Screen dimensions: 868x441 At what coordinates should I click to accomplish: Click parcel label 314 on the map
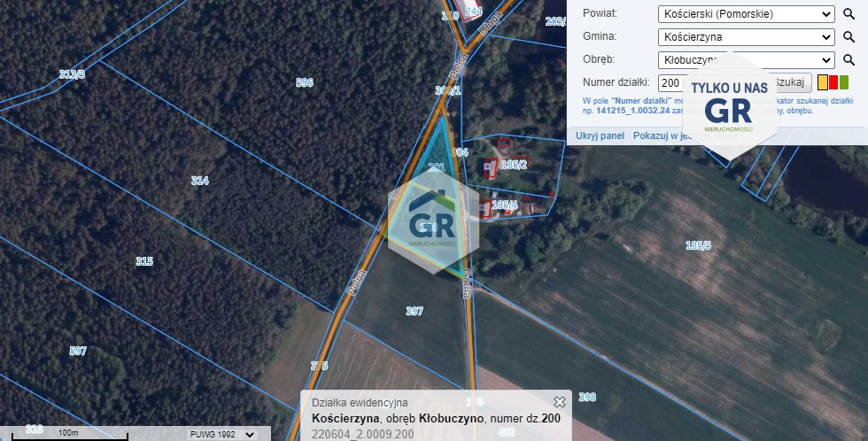tap(200, 181)
